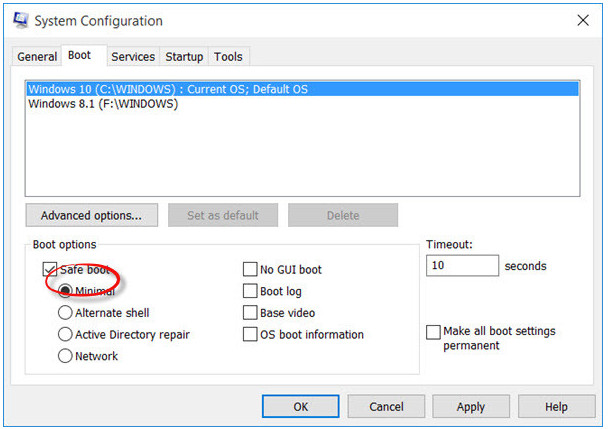Select Windows 8.1 (F:\WINDOWS) entry
Viewport: 608px width, 429px height.
[x=103, y=104]
